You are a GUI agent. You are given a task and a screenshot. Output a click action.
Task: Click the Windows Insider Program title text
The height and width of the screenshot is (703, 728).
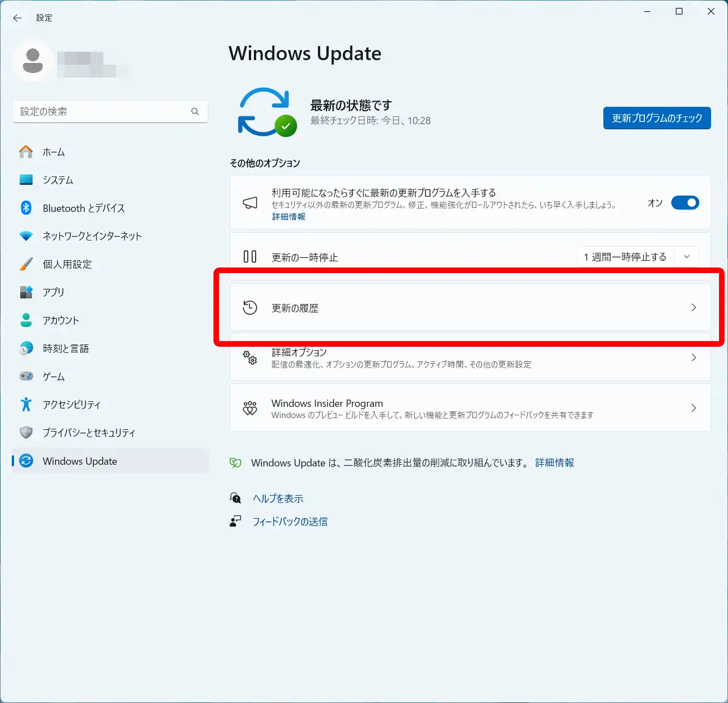327,403
